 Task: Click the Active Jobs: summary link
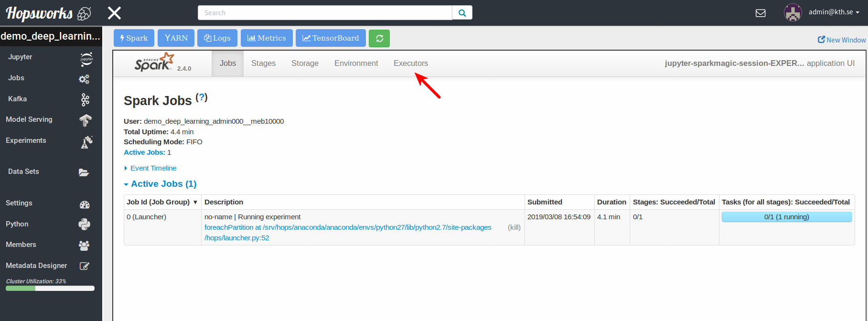coord(144,152)
